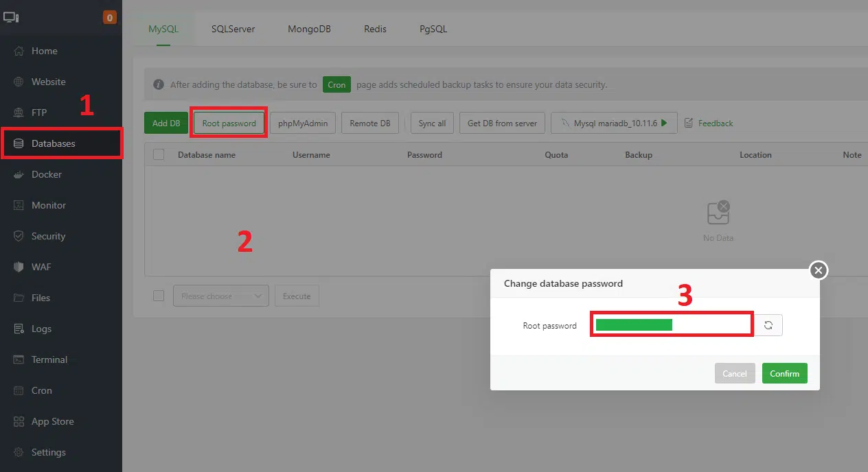Open phpMyAdmin
This screenshot has width=868, height=472.
pos(303,123)
